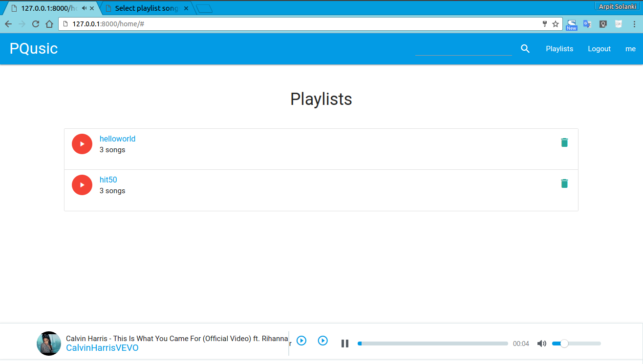The image size is (643, 364).
Task: Click the 'New' labeled extension icon
Action: pyautogui.click(x=572, y=24)
